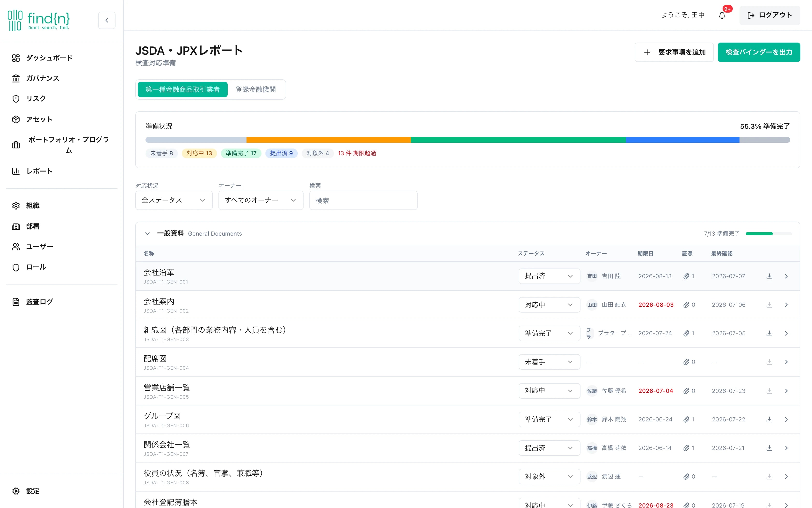Change status dropdown for 会社沿革
The height and width of the screenshot is (508, 812).
[549, 276]
